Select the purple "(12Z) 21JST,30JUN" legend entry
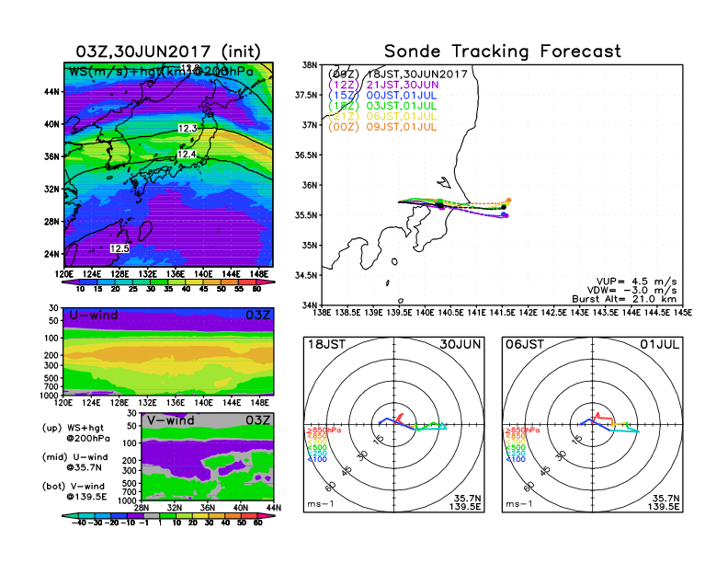The width and height of the screenshot is (728, 563). (383, 85)
